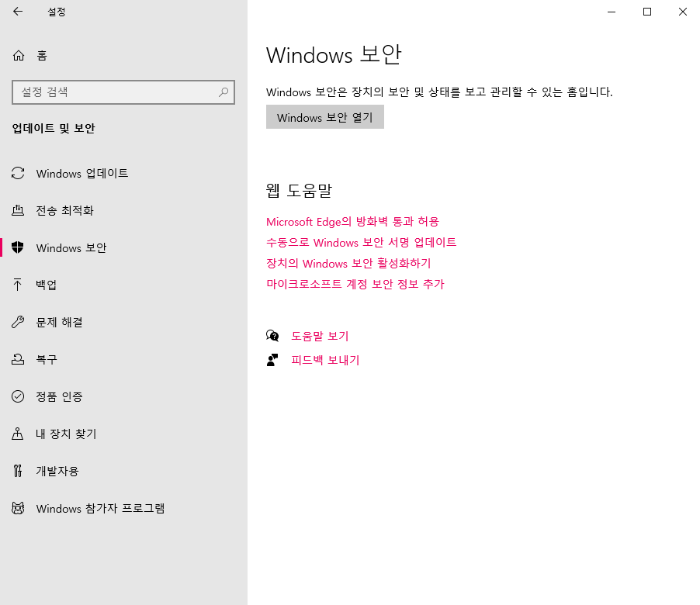The width and height of the screenshot is (700, 605).
Task: Go to 백업 settings
Action: (123, 285)
